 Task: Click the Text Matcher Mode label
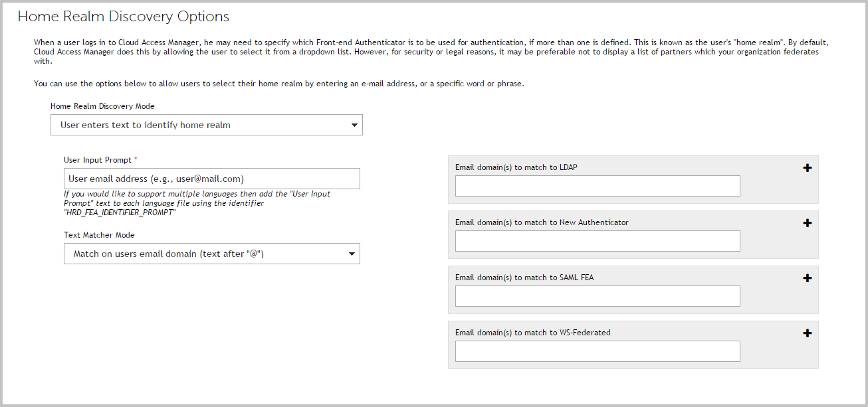99,234
